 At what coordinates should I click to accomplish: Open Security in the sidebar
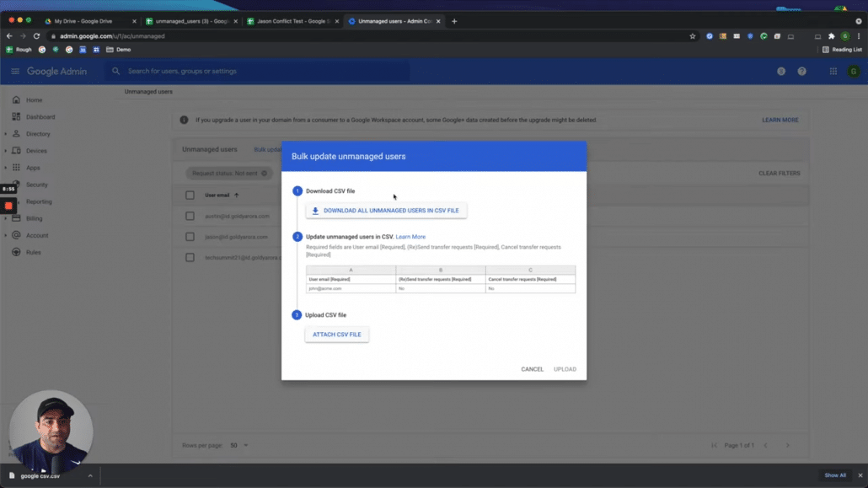(36, 185)
